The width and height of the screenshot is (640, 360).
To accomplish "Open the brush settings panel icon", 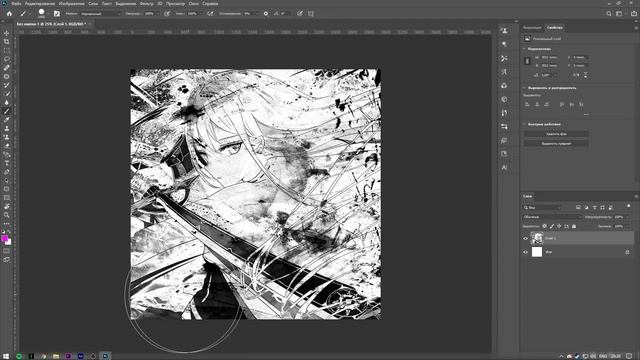I will click(57, 13).
